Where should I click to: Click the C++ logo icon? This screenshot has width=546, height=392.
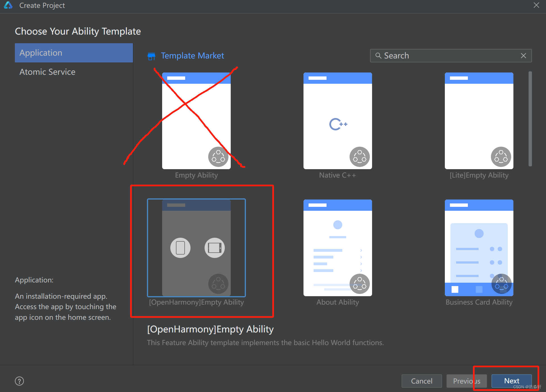pos(338,124)
